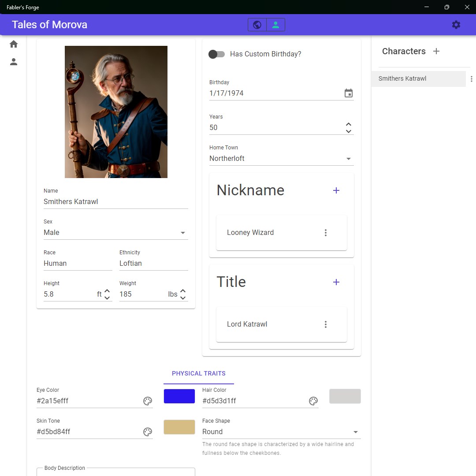Switch to the Physical Traits tab

(x=198, y=373)
